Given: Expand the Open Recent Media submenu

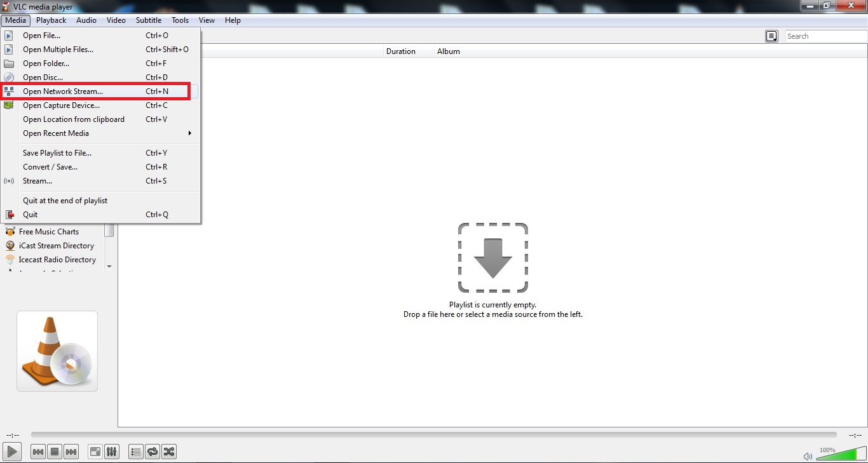Looking at the screenshot, I should (100, 133).
